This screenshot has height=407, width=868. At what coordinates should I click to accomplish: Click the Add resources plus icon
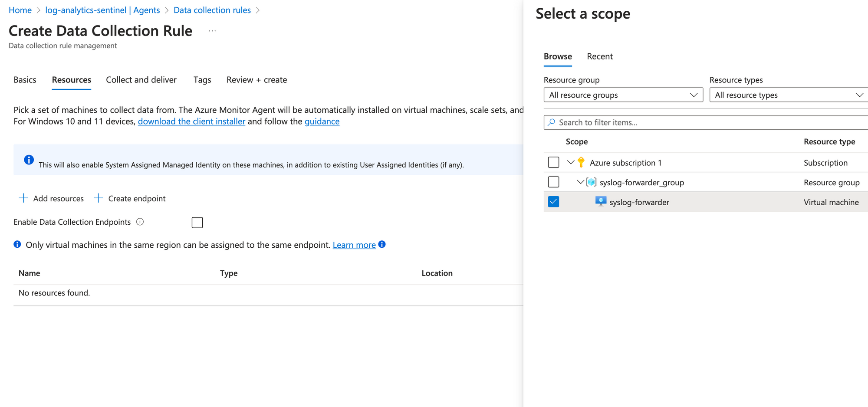tap(23, 198)
